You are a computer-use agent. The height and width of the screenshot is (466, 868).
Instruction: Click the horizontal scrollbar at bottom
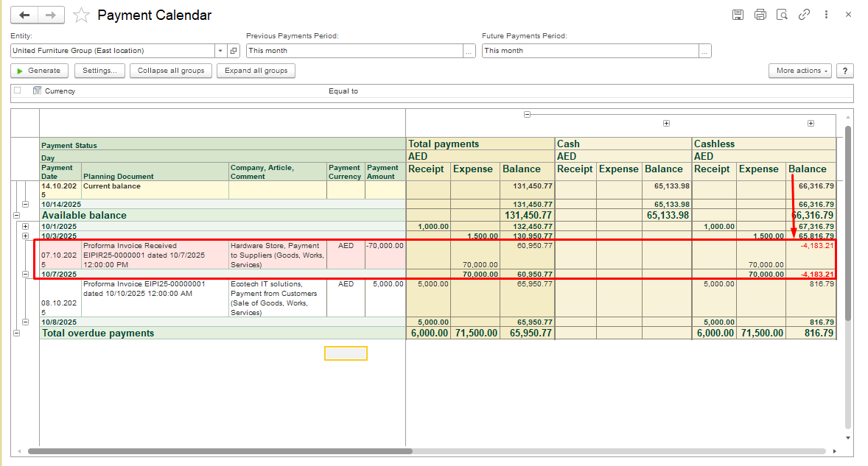click(x=220, y=451)
